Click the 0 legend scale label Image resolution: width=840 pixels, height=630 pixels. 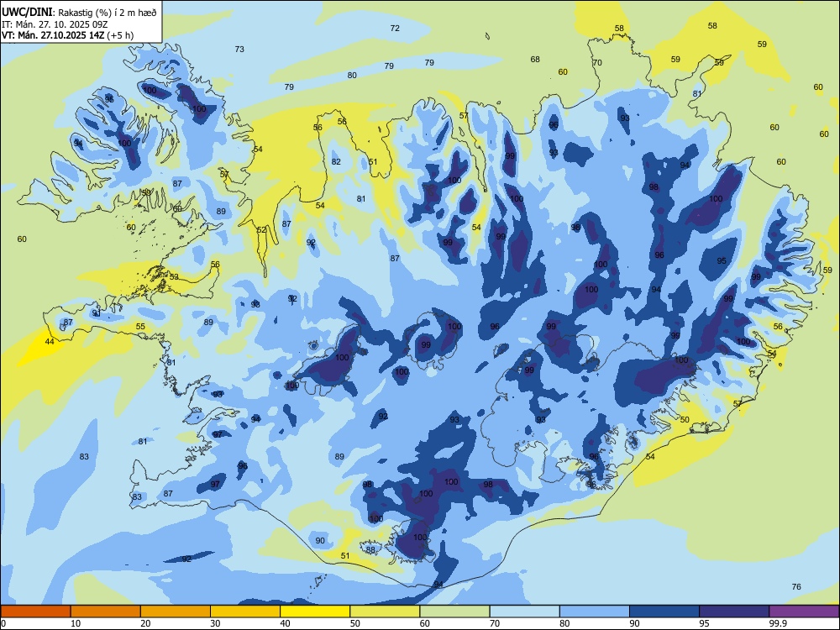tap(3, 623)
